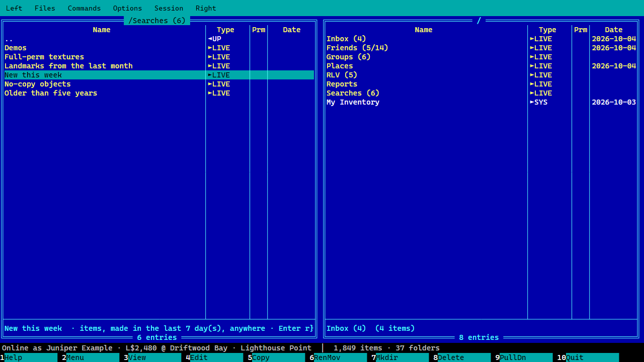Image resolution: width=644 pixels, height=362 pixels.
Task: Click the F1 Help key button
Action: pos(29,357)
